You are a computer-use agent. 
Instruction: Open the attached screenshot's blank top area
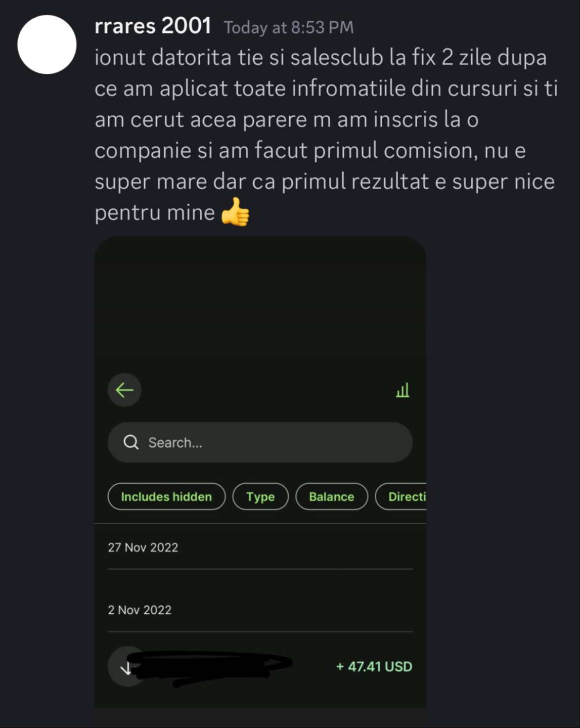click(x=260, y=303)
